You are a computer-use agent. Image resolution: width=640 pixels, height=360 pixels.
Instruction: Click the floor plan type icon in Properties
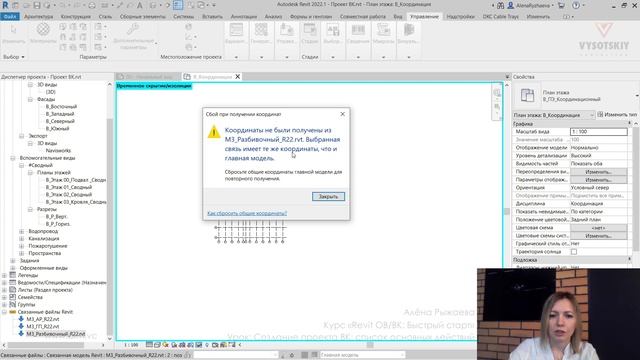pyautogui.click(x=527, y=96)
